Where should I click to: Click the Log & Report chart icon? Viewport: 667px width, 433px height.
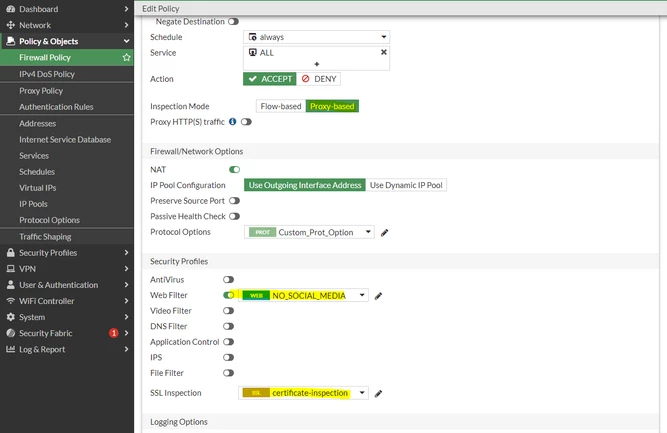click(11, 349)
